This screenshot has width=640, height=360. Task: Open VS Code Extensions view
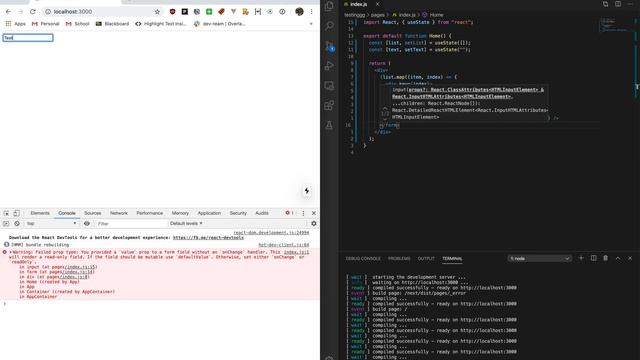pyautogui.click(x=329, y=106)
